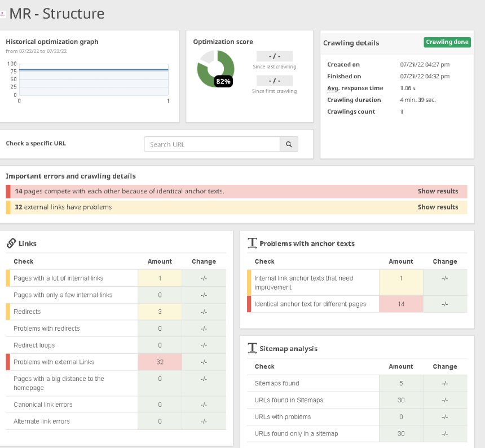
Task: Open Identical anchor text for different pages
Action: [310, 304]
